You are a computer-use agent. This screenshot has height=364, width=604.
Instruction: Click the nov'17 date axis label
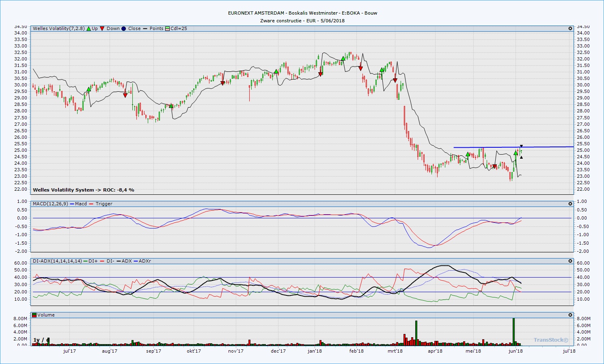236,351
